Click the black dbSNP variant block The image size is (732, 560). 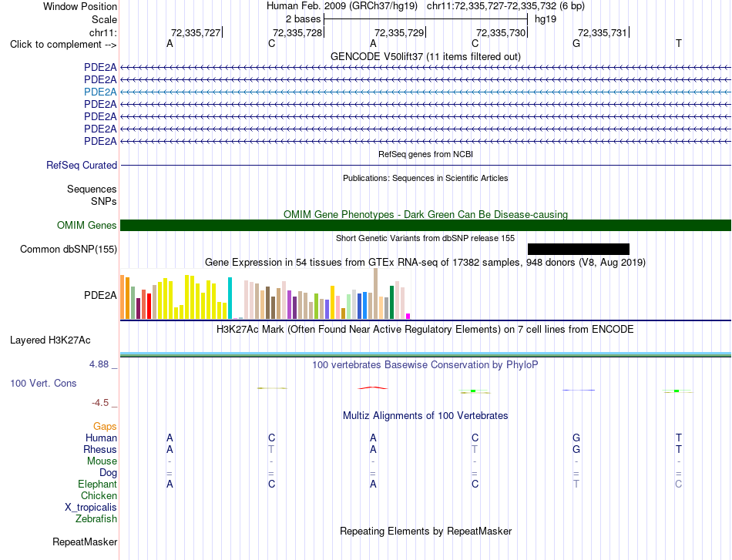[579, 250]
